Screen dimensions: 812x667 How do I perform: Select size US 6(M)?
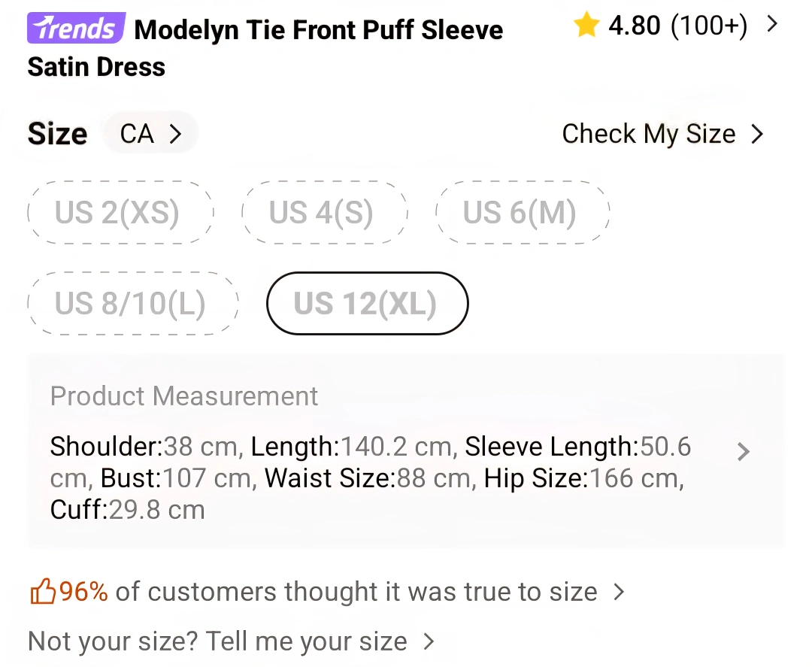click(520, 213)
